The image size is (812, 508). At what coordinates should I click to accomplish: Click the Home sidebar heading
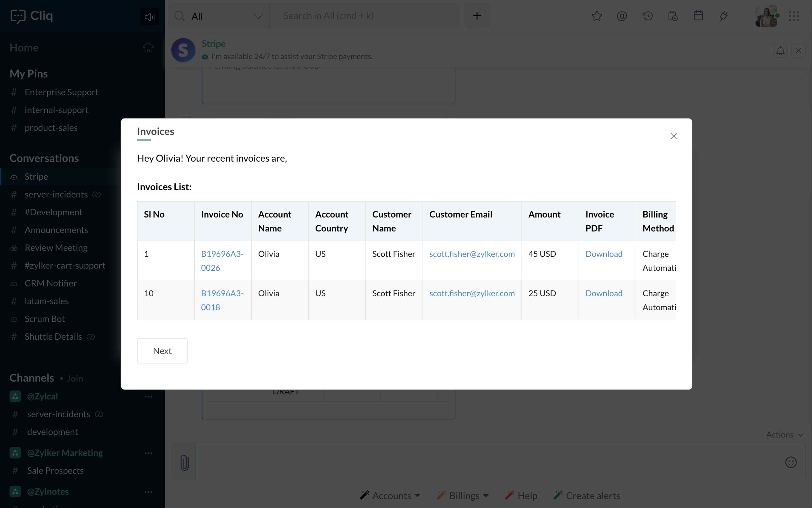tap(24, 48)
